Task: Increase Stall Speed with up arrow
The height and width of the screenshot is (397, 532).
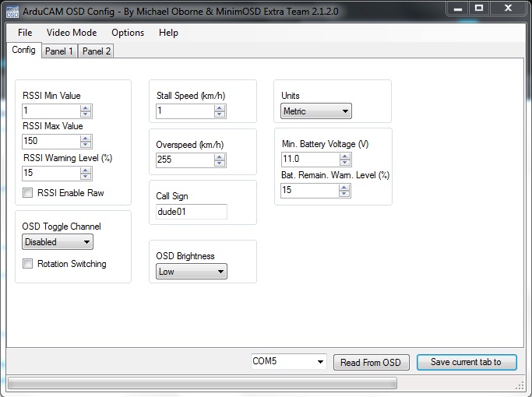Action: (220, 108)
